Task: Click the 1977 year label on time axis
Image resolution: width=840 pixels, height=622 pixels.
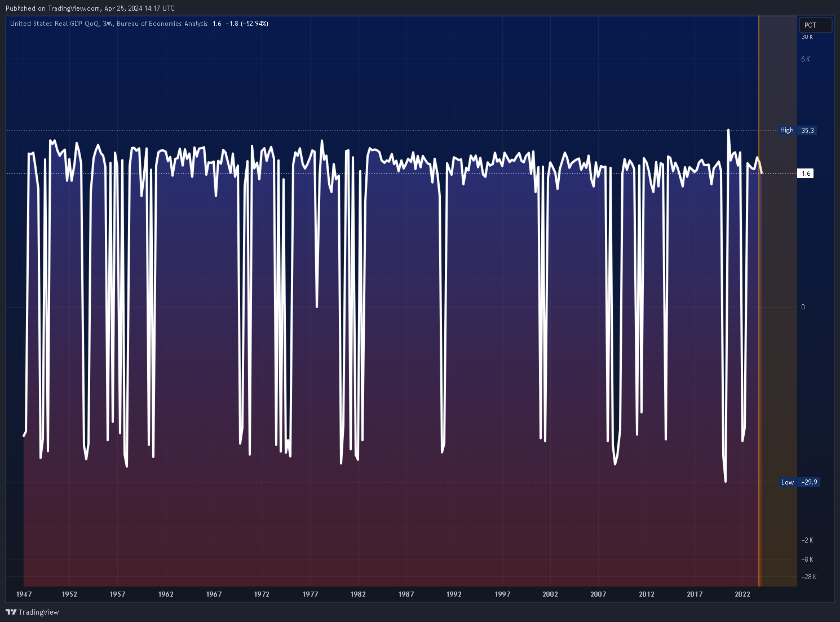Action: [310, 594]
